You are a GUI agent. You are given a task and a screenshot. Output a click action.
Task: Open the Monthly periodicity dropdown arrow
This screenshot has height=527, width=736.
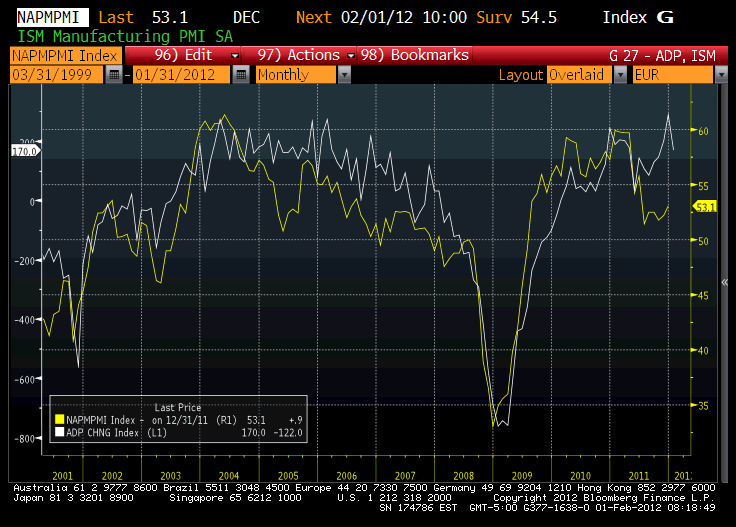pos(344,75)
